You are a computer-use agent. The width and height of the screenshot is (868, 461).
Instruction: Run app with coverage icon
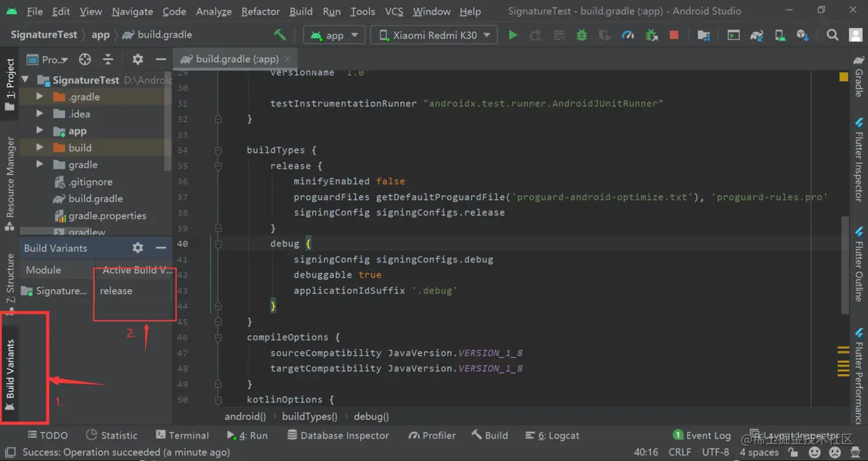[x=605, y=35]
